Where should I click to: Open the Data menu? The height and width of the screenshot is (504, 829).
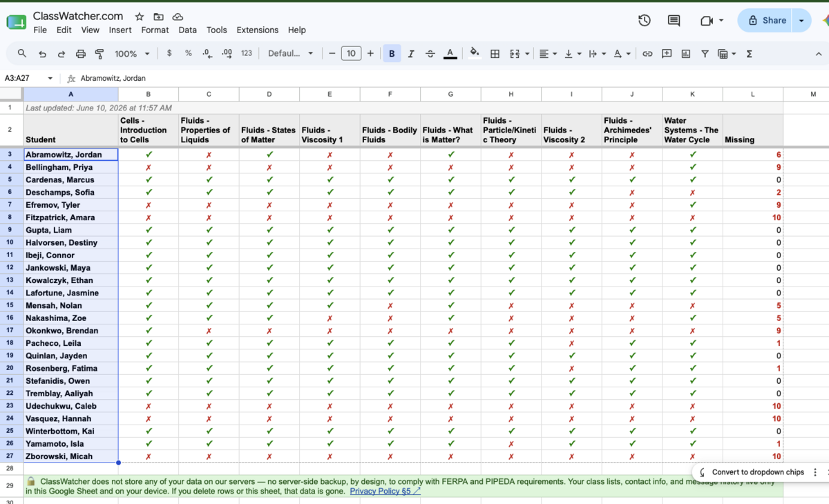click(187, 30)
